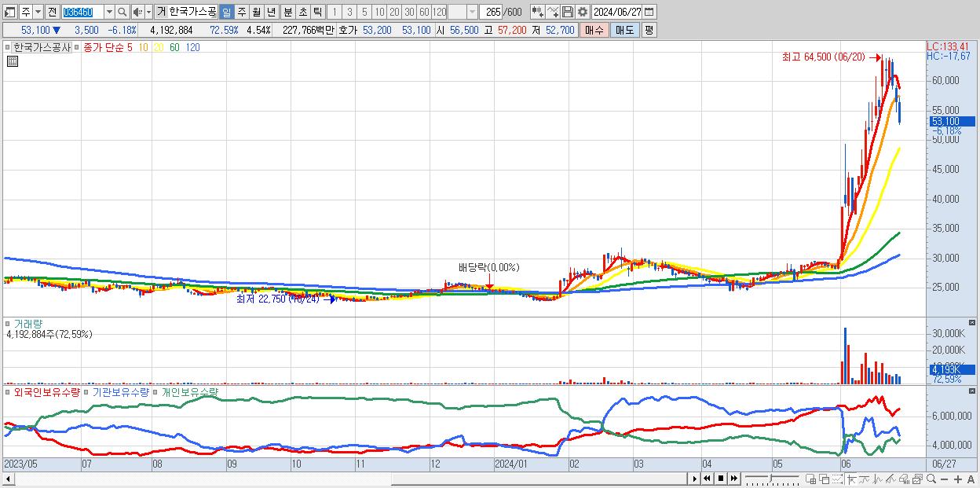Select the 주 weekly chart period
The image size is (980, 488).
(241, 12)
